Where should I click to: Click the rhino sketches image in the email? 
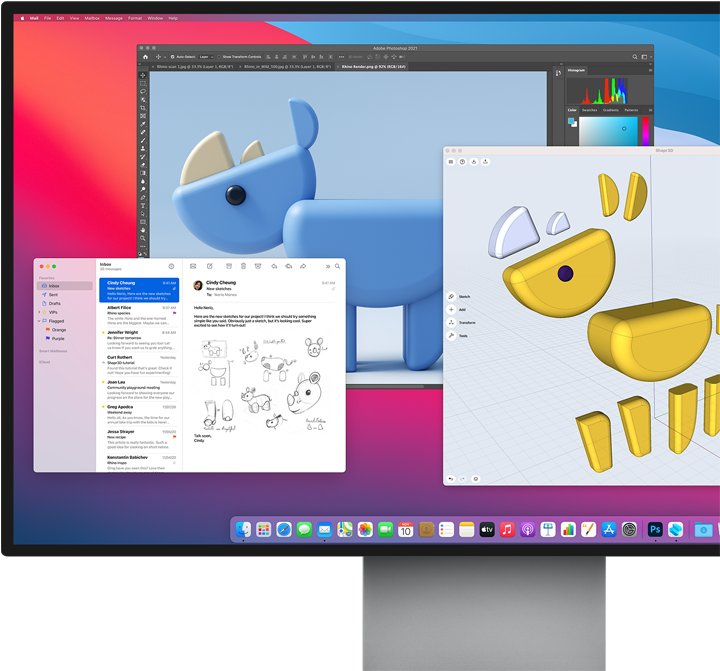click(x=262, y=384)
